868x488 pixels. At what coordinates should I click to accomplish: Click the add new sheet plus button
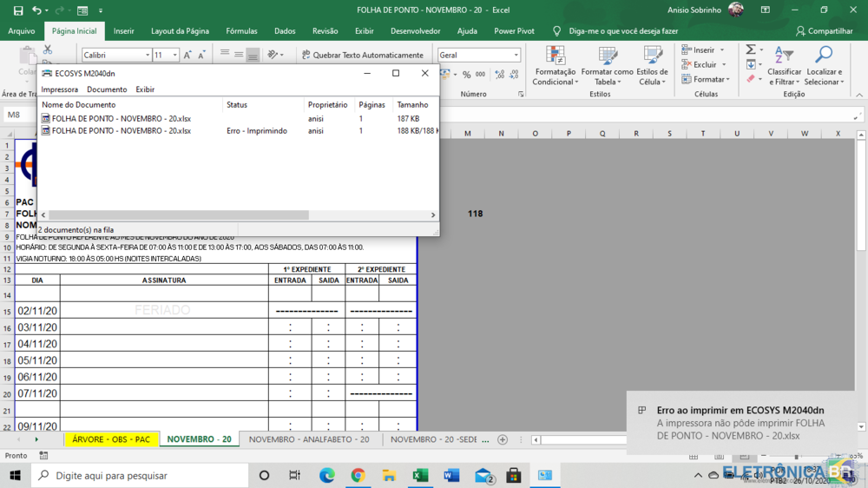click(x=503, y=439)
